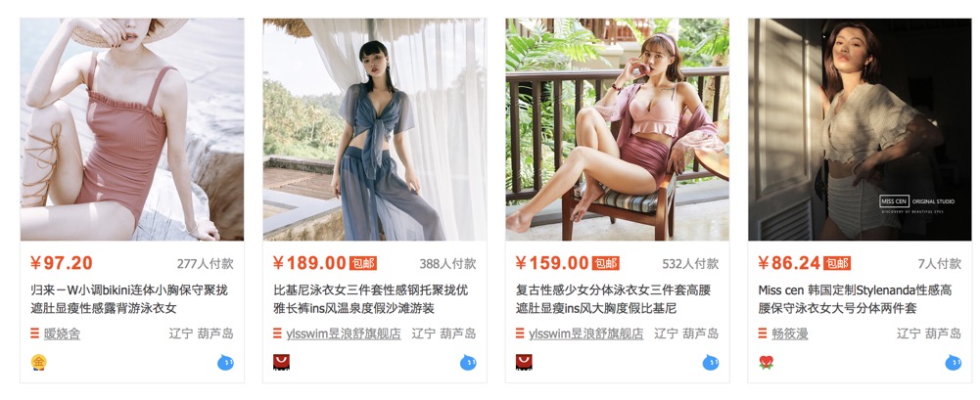Open Wangwang chat icon for 暖烧舍 listing

[x=225, y=362]
